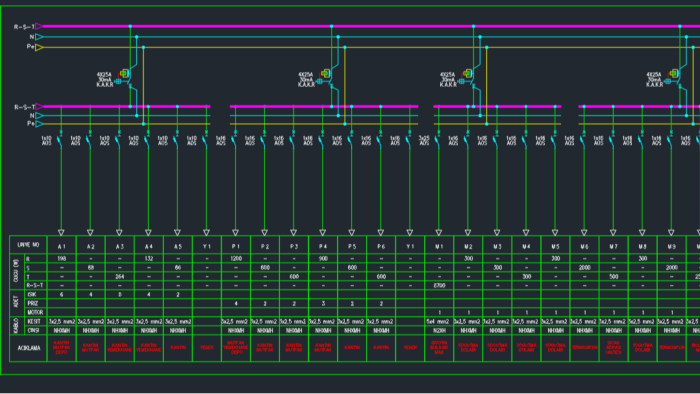Screen dimensions: 700x394
Task: Click the 'ACIKLAMA' row label
Action: click(x=29, y=348)
